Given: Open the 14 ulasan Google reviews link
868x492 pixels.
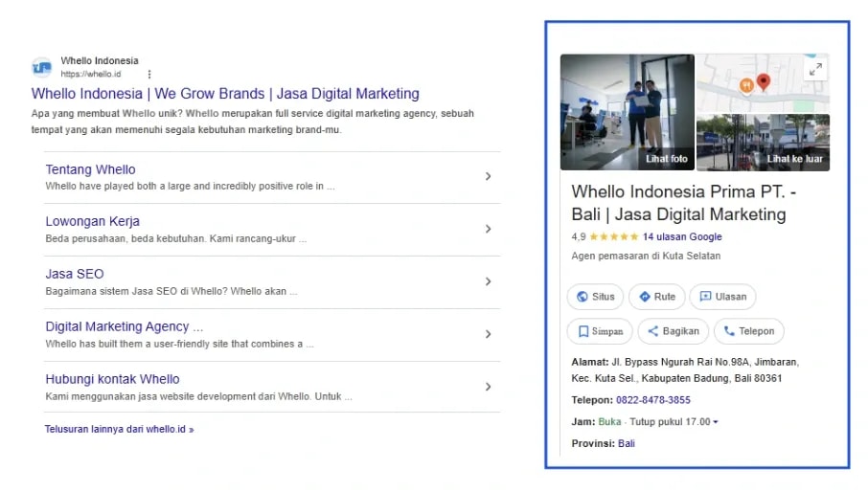Looking at the screenshot, I should click(x=682, y=236).
